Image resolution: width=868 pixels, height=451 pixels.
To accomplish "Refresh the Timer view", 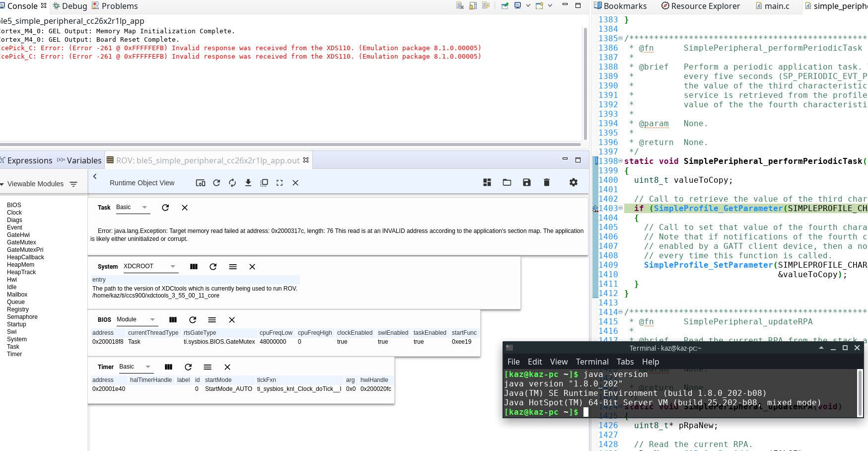I will 188,367.
